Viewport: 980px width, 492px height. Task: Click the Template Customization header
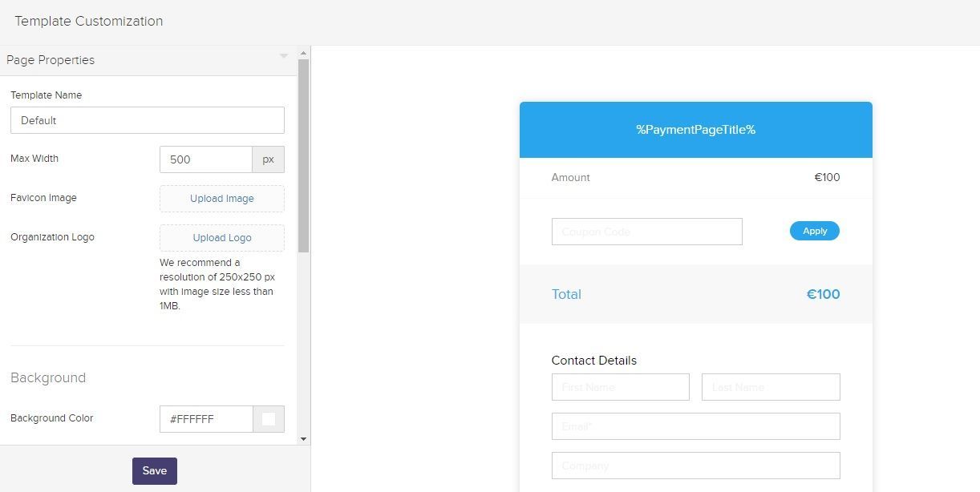pyautogui.click(x=89, y=21)
